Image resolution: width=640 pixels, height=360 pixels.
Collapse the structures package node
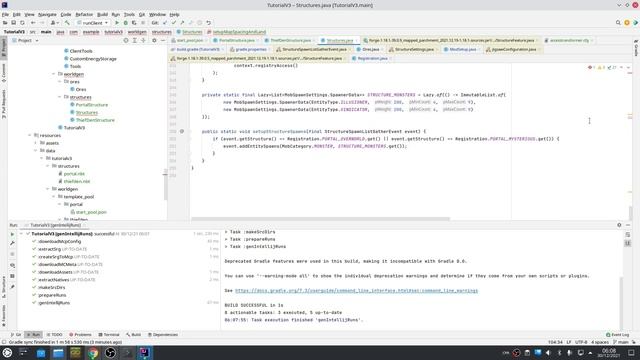(60, 97)
